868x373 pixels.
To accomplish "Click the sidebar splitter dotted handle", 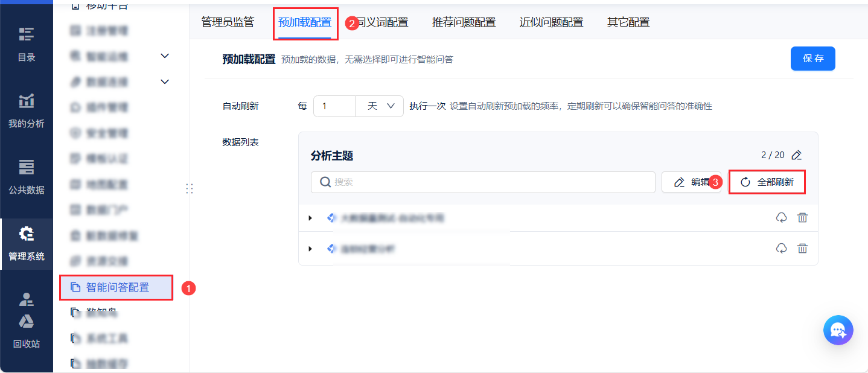I will click(190, 189).
